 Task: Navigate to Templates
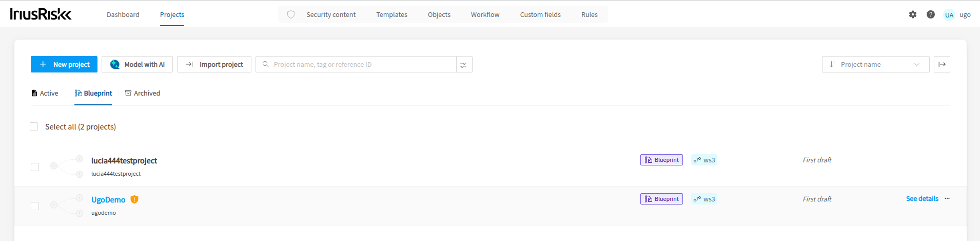click(391, 14)
